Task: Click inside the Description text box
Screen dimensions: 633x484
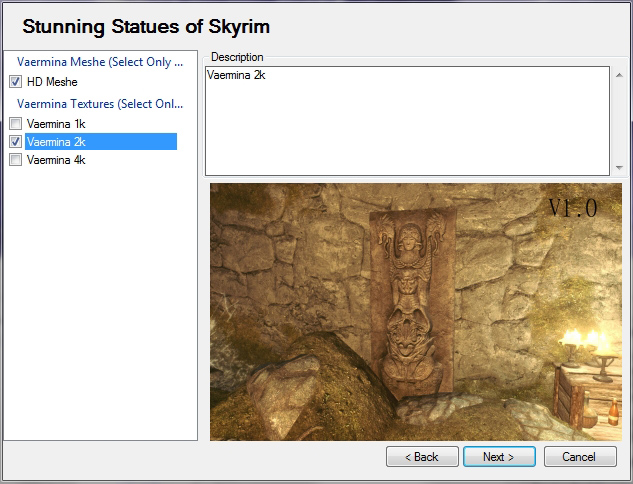Action: coord(407,121)
